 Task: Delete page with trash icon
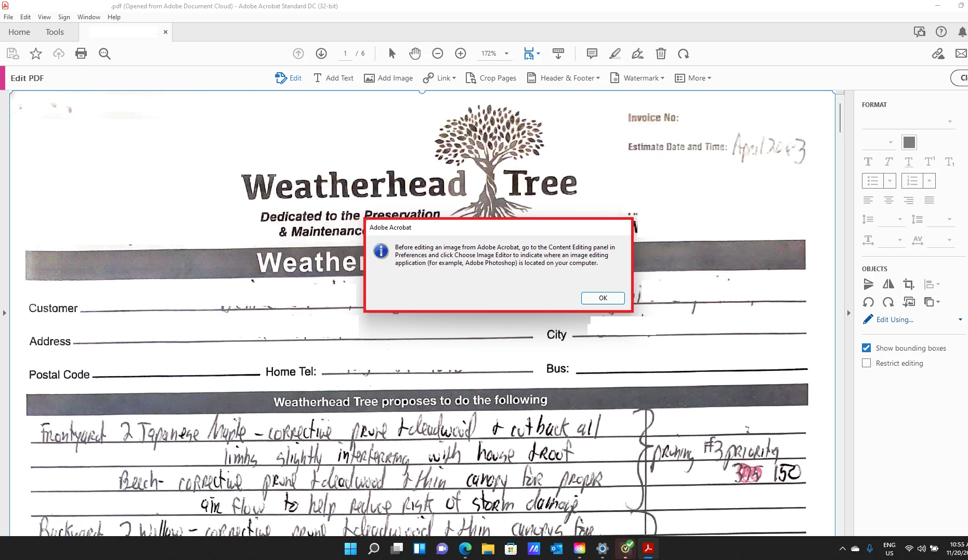point(661,54)
